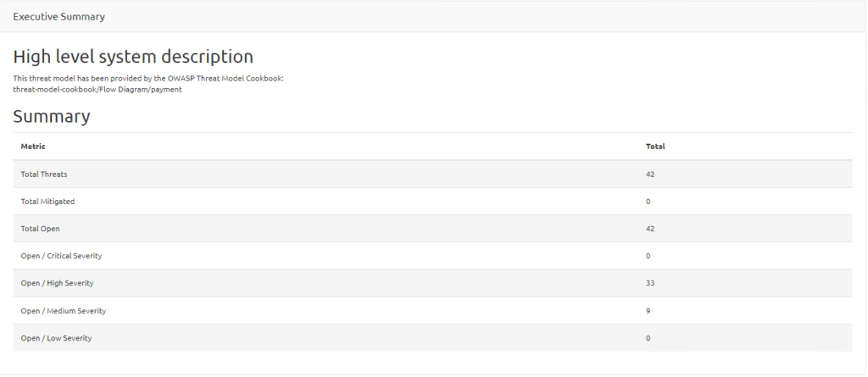
Task: Click the threat-model-cookbook/Flow Diagram/payment path text
Action: pos(97,89)
